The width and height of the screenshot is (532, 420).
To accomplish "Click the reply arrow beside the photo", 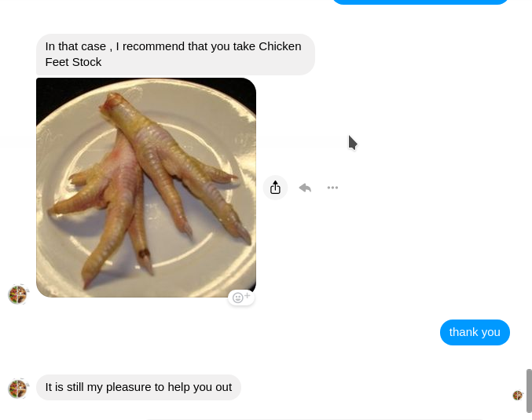I will pyautogui.click(x=305, y=188).
